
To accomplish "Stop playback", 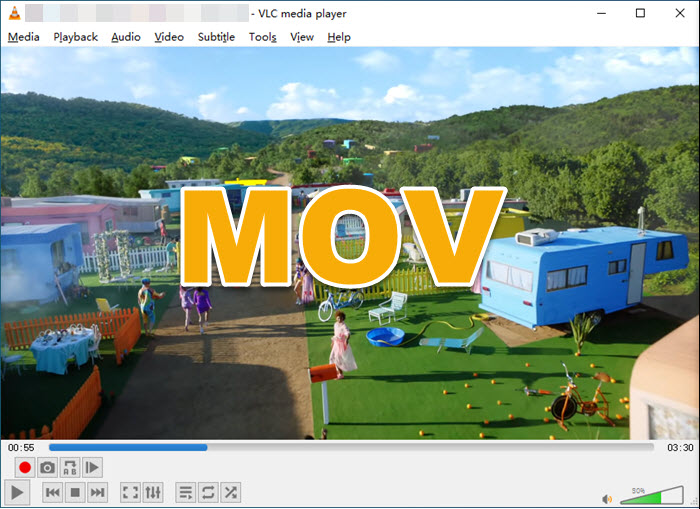I will point(75,492).
